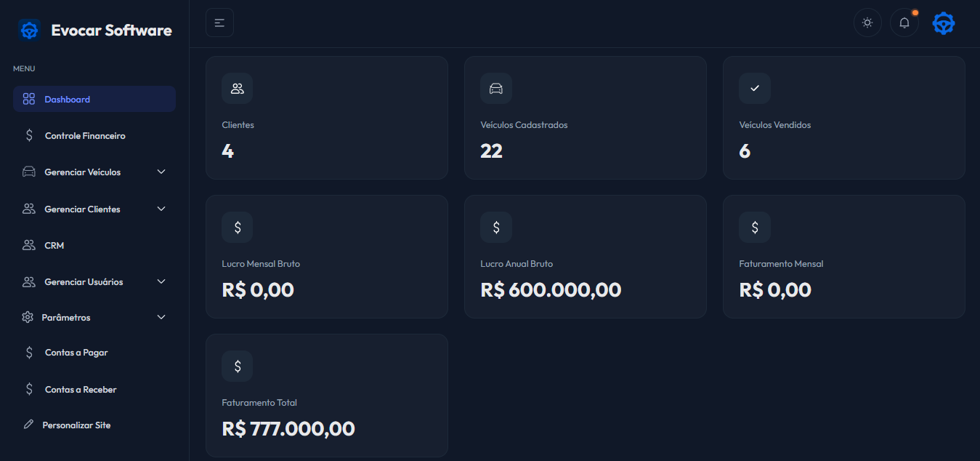This screenshot has height=461, width=980.
Task: Click the notification bell icon
Action: pos(904,23)
